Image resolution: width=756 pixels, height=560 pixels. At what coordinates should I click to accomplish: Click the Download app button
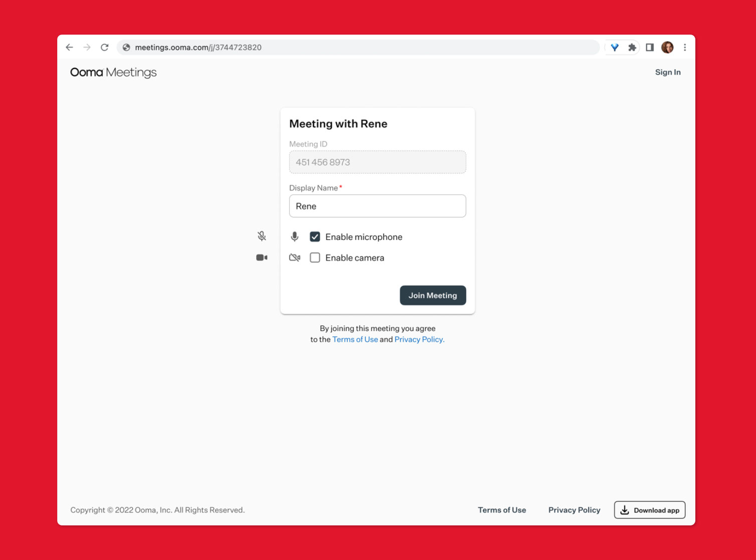pyautogui.click(x=650, y=510)
